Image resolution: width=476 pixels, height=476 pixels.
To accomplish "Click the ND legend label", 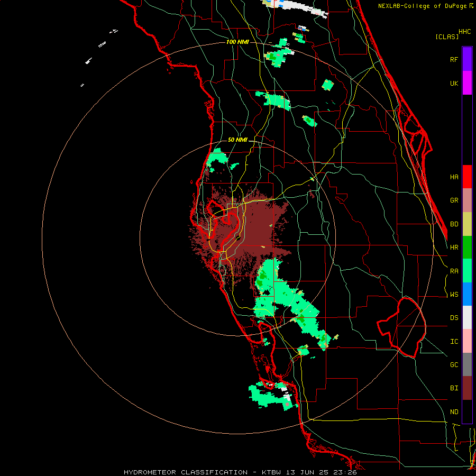I will (454, 412).
